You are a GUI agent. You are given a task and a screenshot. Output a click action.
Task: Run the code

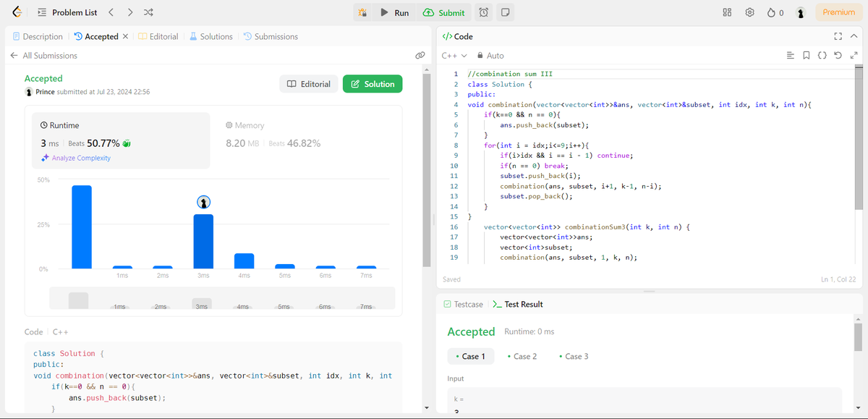(x=395, y=12)
